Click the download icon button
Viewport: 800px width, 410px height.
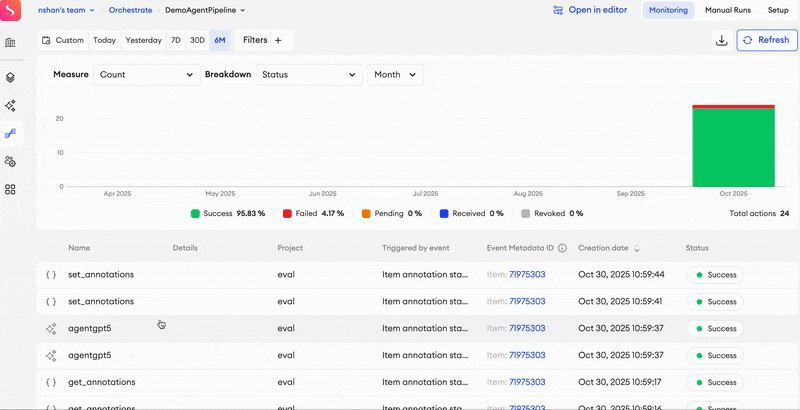tap(721, 40)
